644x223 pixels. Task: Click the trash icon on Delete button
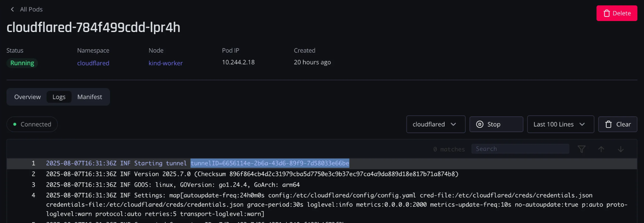607,13
